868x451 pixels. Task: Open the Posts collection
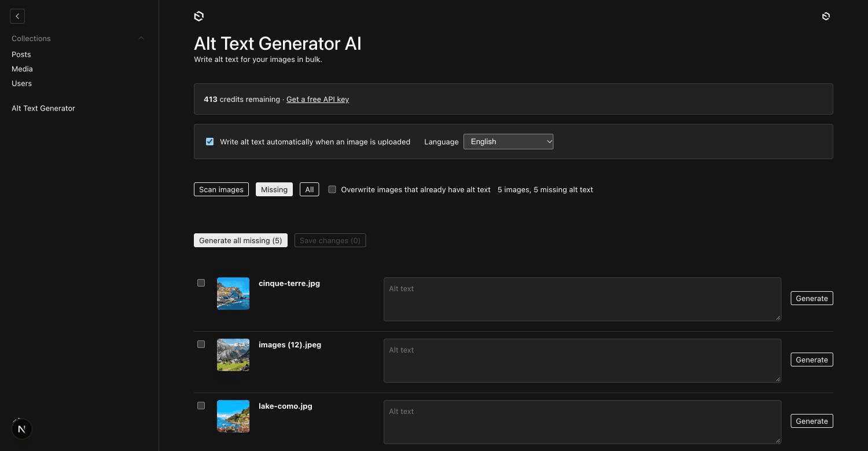[21, 54]
